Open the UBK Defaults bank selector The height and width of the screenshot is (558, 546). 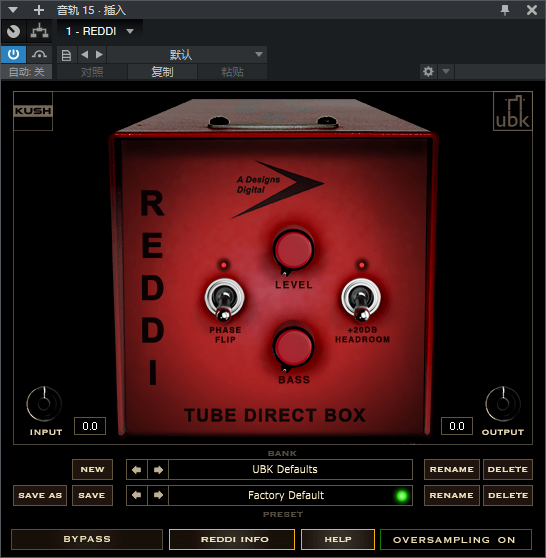(290, 469)
